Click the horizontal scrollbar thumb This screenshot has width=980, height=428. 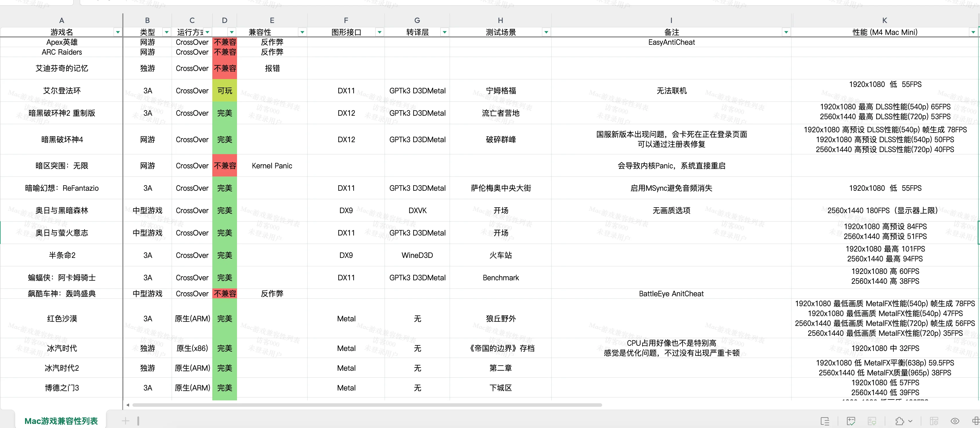coord(367,405)
